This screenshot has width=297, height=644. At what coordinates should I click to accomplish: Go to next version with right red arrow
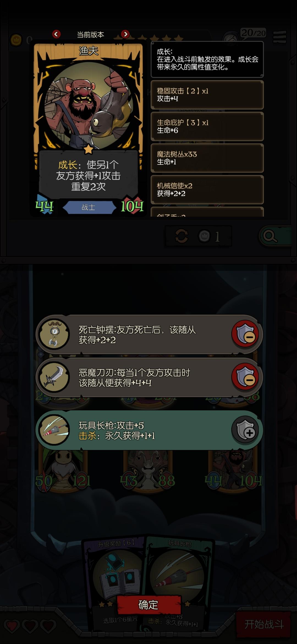pos(125,34)
